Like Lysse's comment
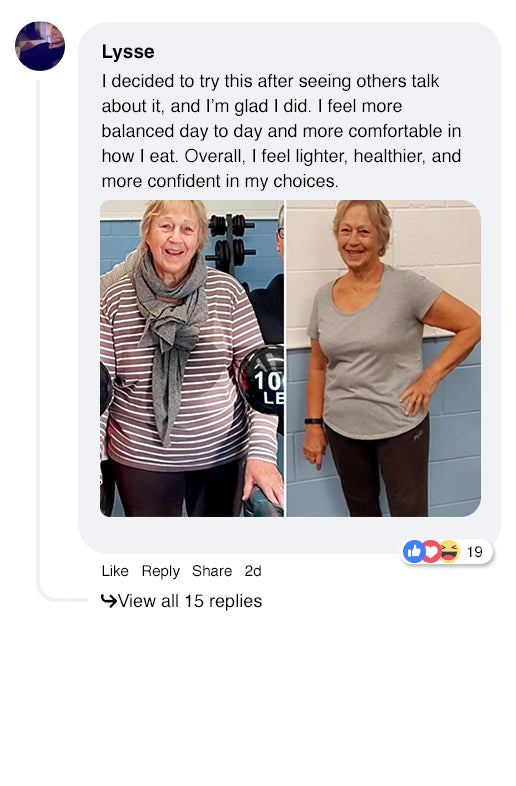The height and width of the screenshot is (786, 516). tap(115, 571)
